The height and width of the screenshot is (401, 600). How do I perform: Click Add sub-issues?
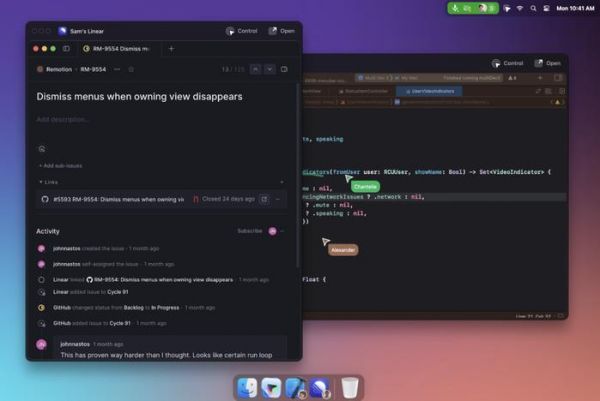(x=62, y=165)
